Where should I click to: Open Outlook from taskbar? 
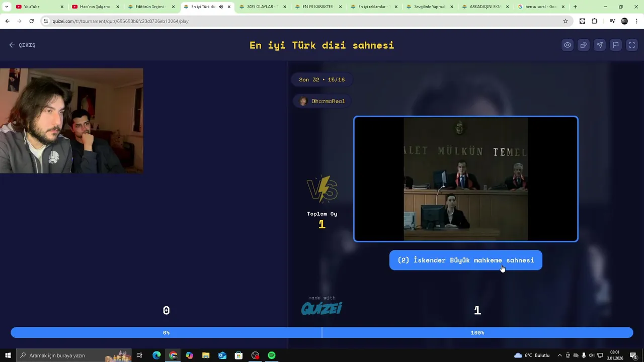pyautogui.click(x=222, y=355)
